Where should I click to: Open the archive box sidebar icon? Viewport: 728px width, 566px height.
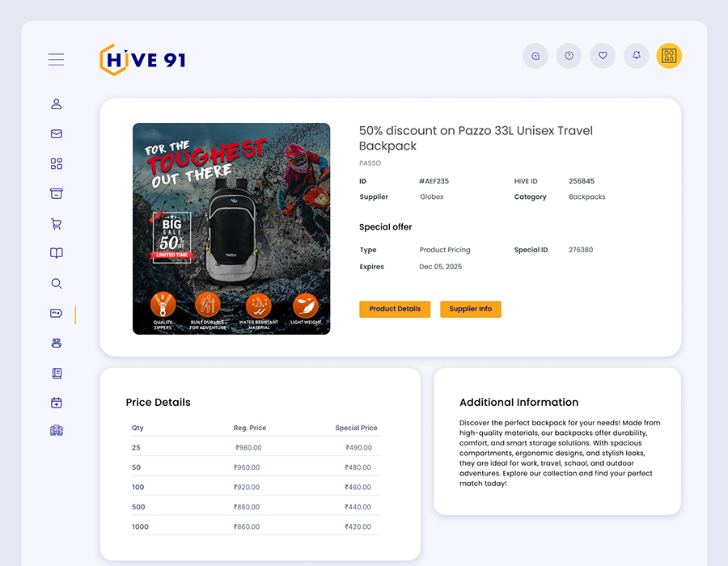click(x=56, y=193)
